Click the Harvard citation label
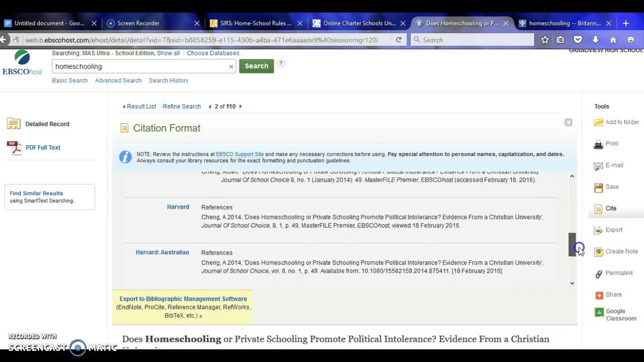 pyautogui.click(x=178, y=207)
